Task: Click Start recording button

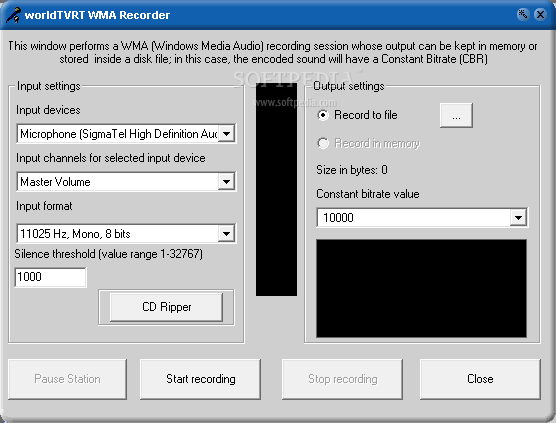Action: (x=201, y=379)
